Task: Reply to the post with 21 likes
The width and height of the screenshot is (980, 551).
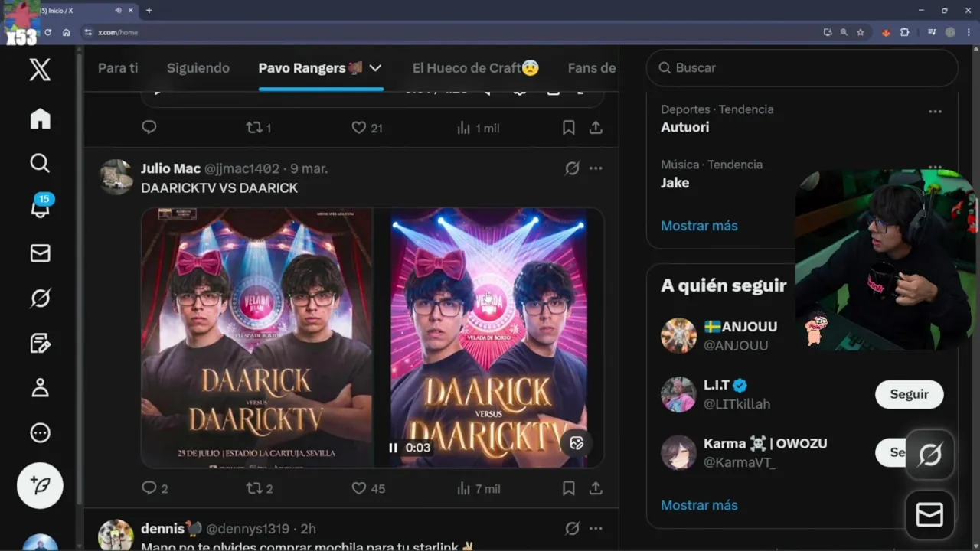Action: [x=149, y=128]
